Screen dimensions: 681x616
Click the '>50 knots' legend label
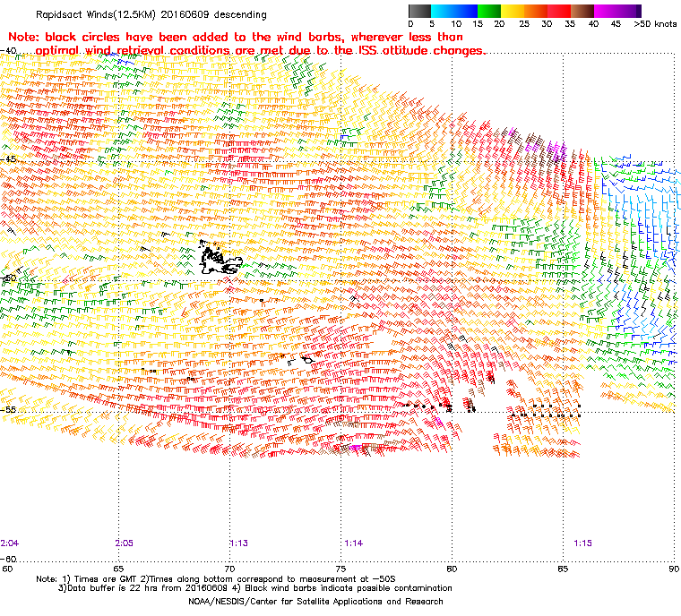(655, 24)
